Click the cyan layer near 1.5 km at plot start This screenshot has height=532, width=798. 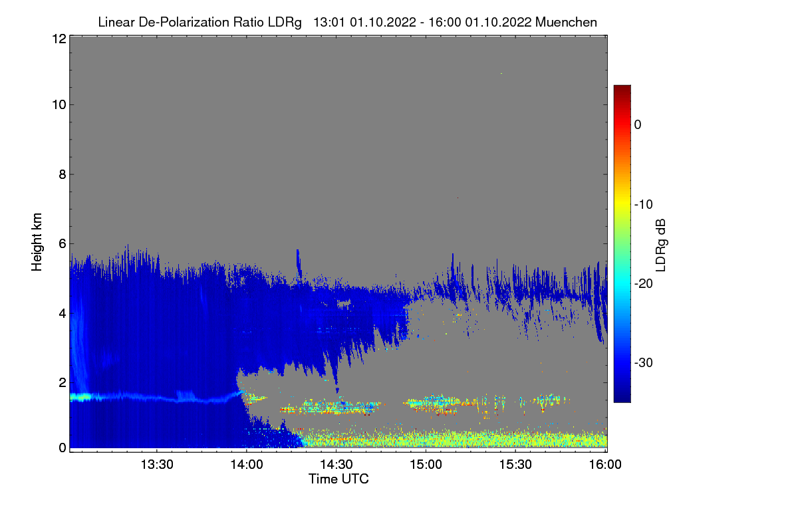pos(80,397)
